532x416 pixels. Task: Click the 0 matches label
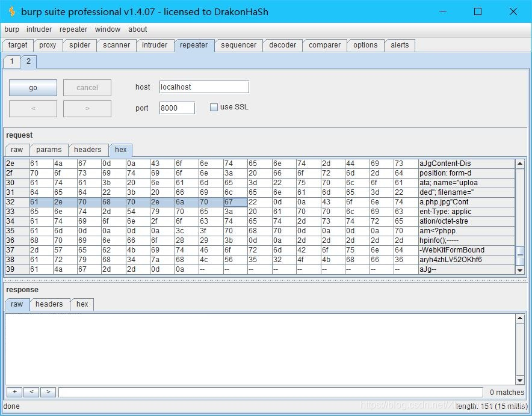coord(507,393)
